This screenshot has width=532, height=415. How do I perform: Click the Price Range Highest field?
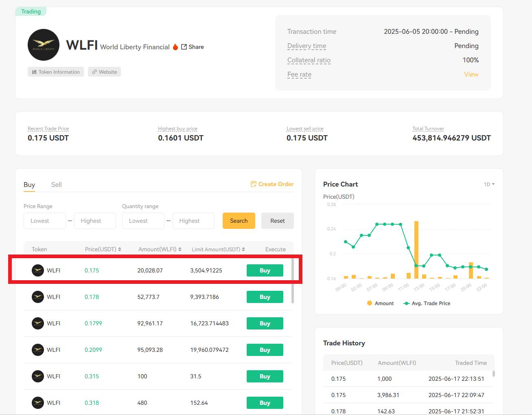coord(95,221)
